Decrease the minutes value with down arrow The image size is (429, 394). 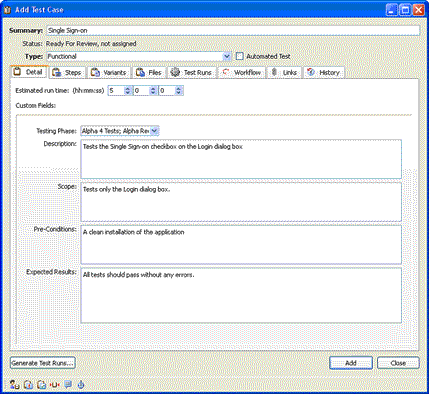[x=153, y=93]
